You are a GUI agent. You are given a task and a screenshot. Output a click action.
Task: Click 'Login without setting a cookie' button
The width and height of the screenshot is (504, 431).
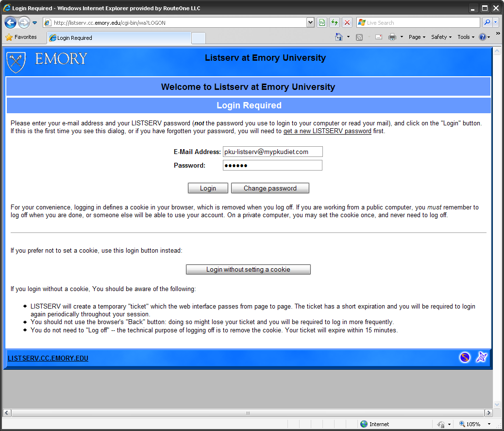coord(248,270)
